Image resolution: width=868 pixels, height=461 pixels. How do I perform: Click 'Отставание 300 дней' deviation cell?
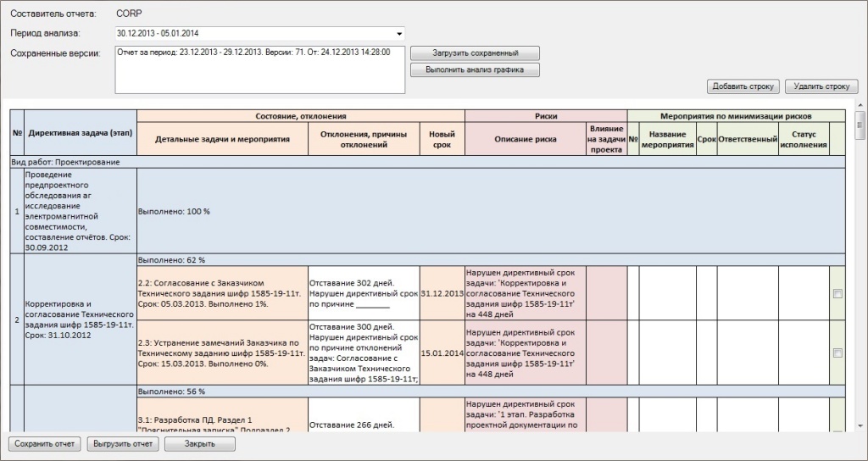coord(364,353)
